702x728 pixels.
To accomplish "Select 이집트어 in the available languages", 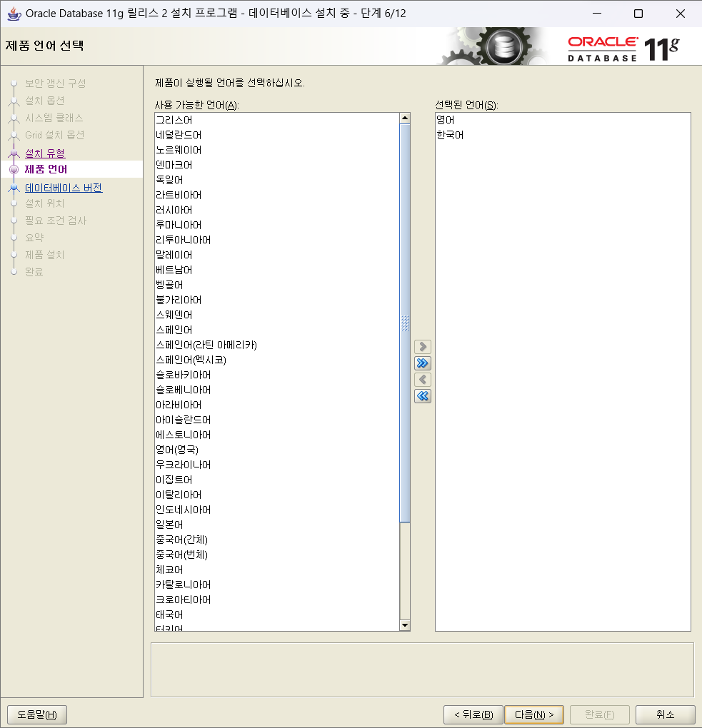I will click(x=277, y=480).
